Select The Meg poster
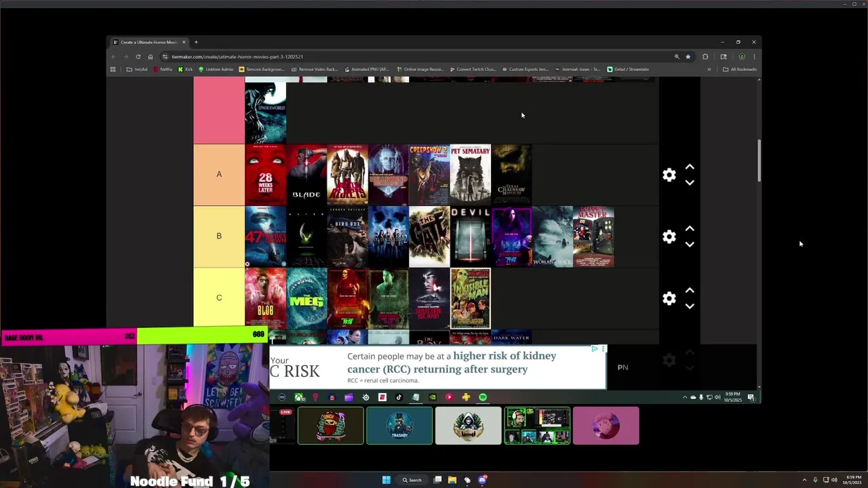 [307, 298]
